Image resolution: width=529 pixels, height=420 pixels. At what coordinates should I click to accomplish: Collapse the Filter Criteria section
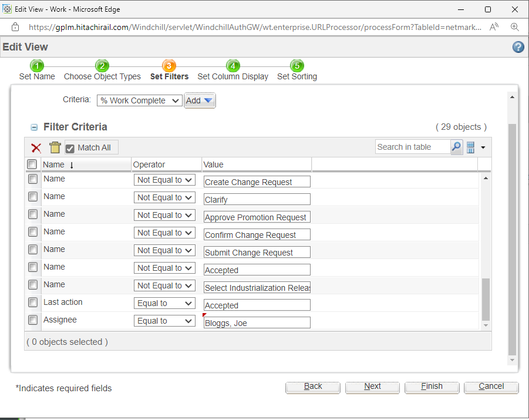click(33, 127)
